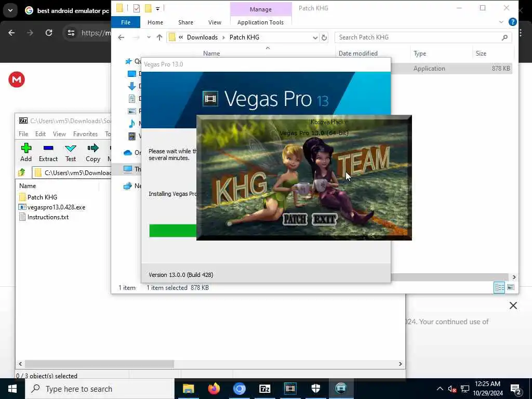Select Instructions.txt in 7-Zip list
Image resolution: width=532 pixels, height=399 pixels.
tap(48, 217)
